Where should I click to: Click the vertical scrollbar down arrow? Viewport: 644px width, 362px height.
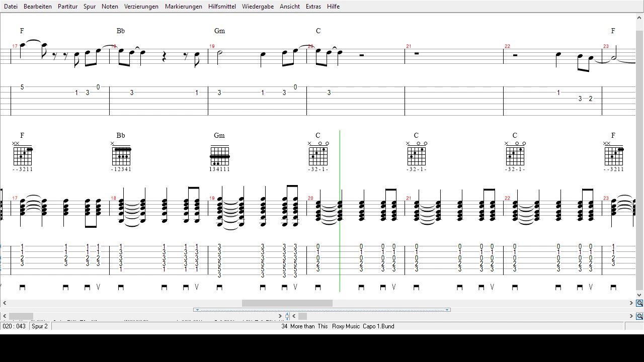point(639,295)
